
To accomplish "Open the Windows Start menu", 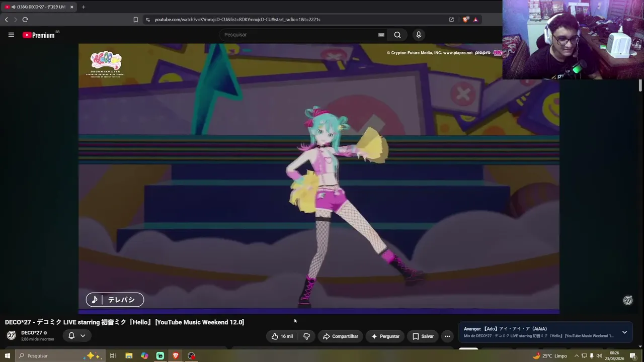I will click(7, 356).
